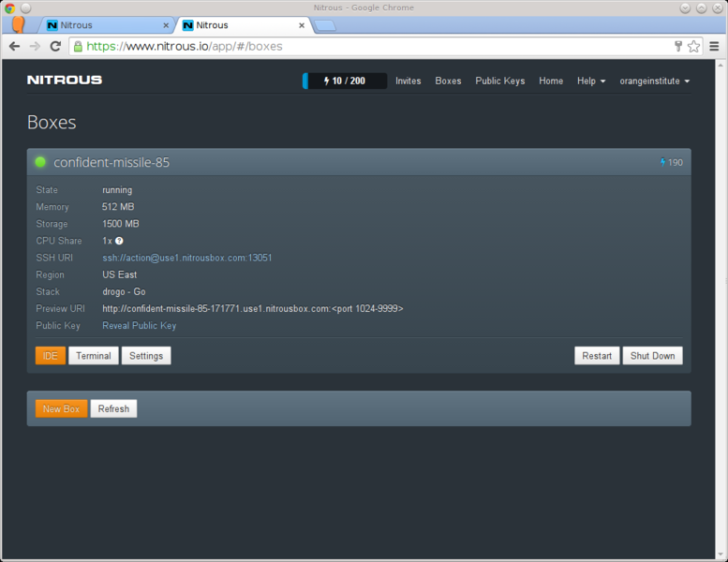Image resolution: width=728 pixels, height=562 pixels.
Task: Open Public Keys page
Action: (x=500, y=81)
